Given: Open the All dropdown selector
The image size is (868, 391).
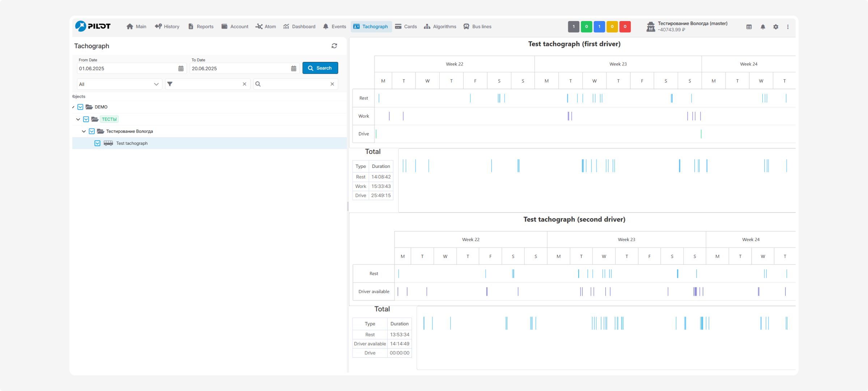Looking at the screenshot, I should click(119, 84).
